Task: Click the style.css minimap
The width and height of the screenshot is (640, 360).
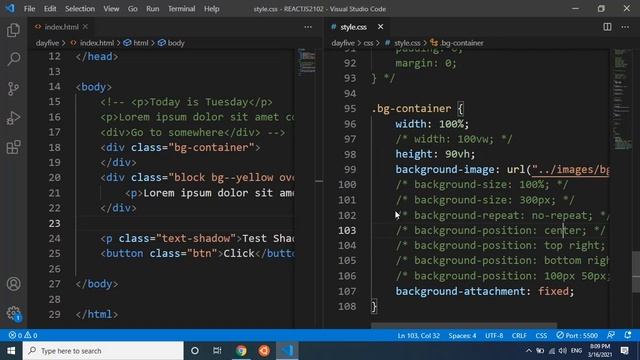Action: tap(622, 100)
